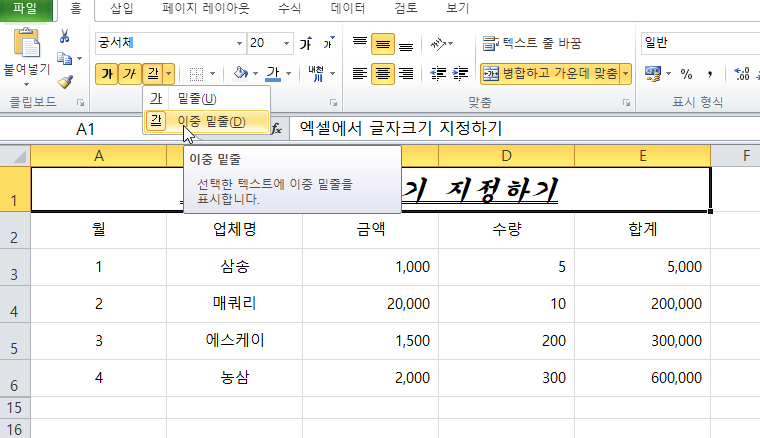The height and width of the screenshot is (438, 760).
Task: Click the formula bar text
Action: [400, 128]
